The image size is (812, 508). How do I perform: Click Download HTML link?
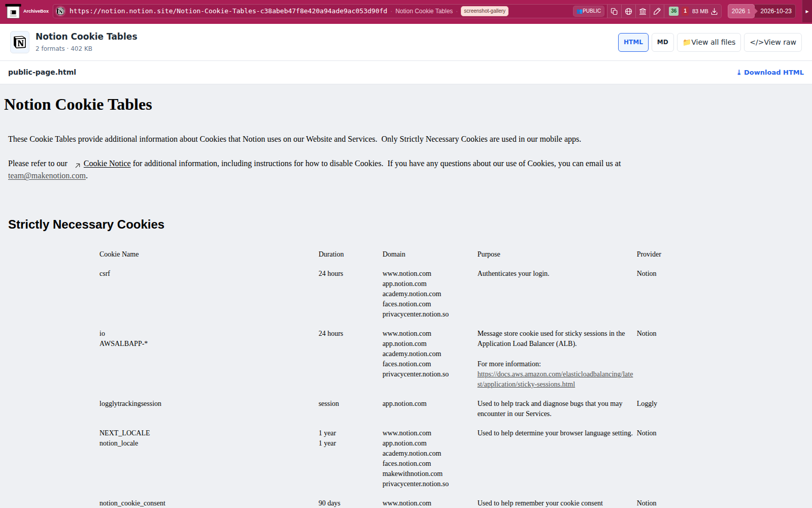point(770,73)
